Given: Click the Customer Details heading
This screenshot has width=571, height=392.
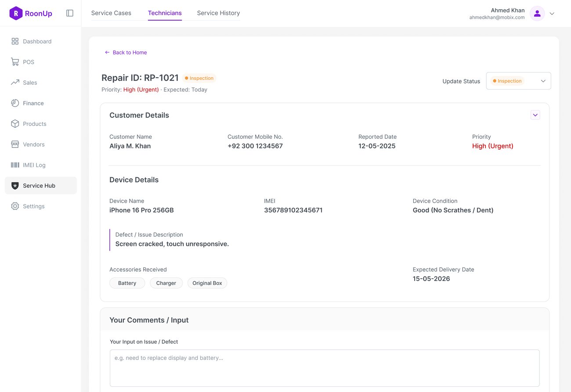Looking at the screenshot, I should [139, 115].
